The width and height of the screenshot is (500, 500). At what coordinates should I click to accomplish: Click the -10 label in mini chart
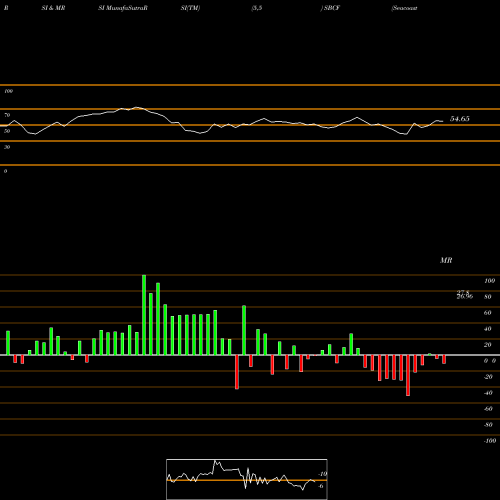[x=323, y=474]
